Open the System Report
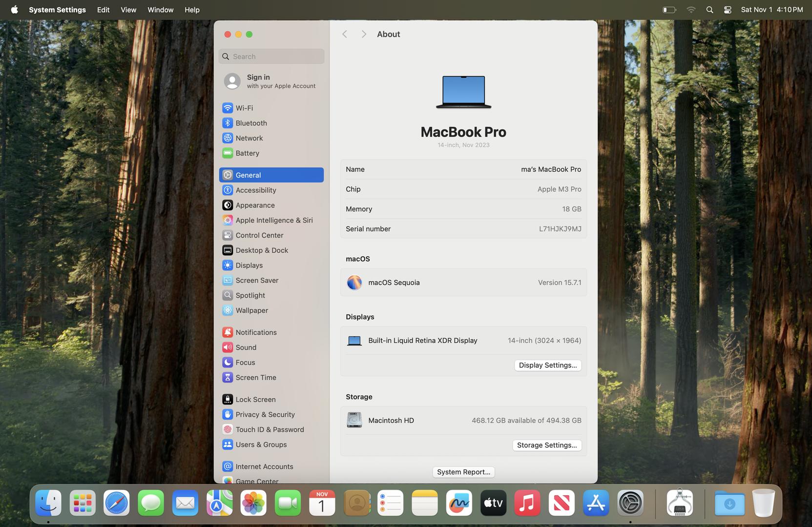 [x=463, y=472]
